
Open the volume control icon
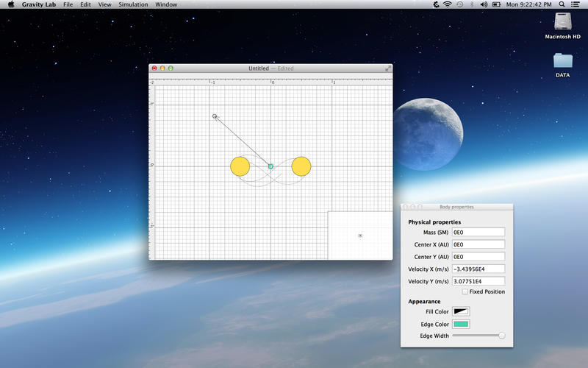pos(483,4)
